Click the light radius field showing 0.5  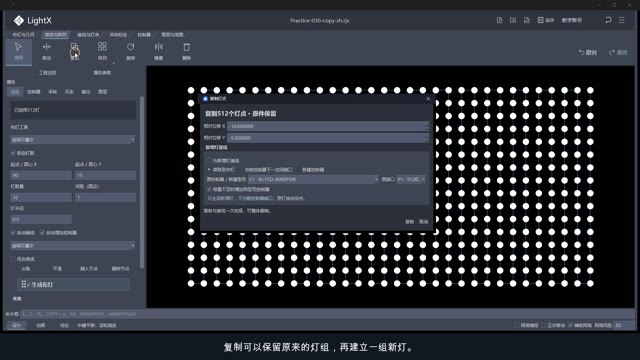[x=41, y=220]
